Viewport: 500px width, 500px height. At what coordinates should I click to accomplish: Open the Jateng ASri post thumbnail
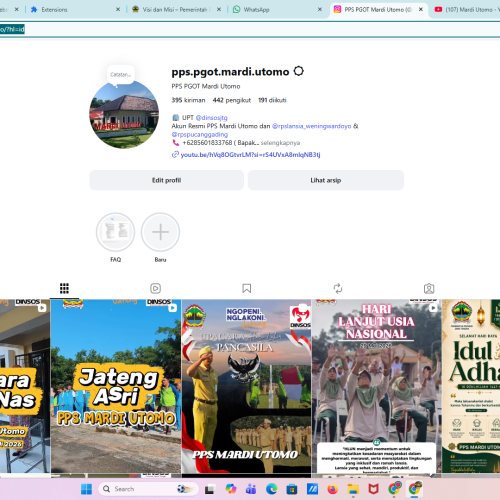(x=116, y=386)
